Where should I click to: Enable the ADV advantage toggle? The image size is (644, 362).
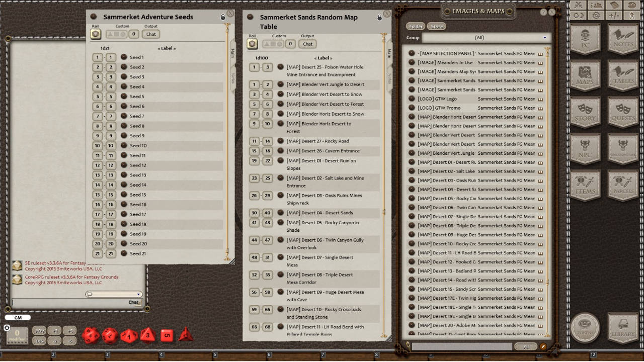coord(41,330)
